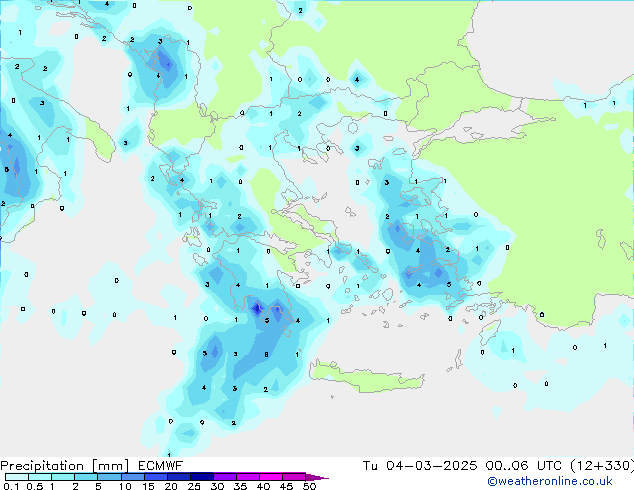Viewport: 634px width, 490px height.
Task: Choose the 15–20 mm legend swatch
Action: (155, 477)
